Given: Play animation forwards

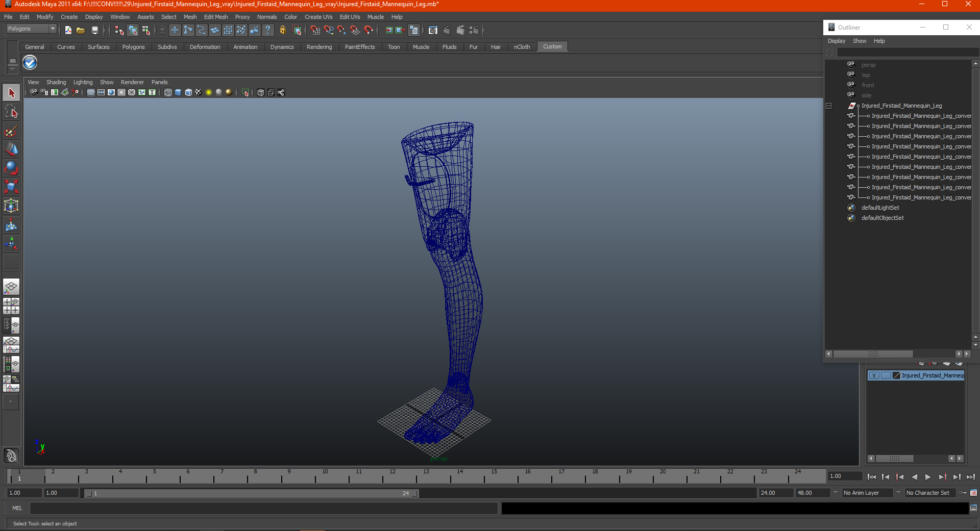Looking at the screenshot, I should 928,477.
